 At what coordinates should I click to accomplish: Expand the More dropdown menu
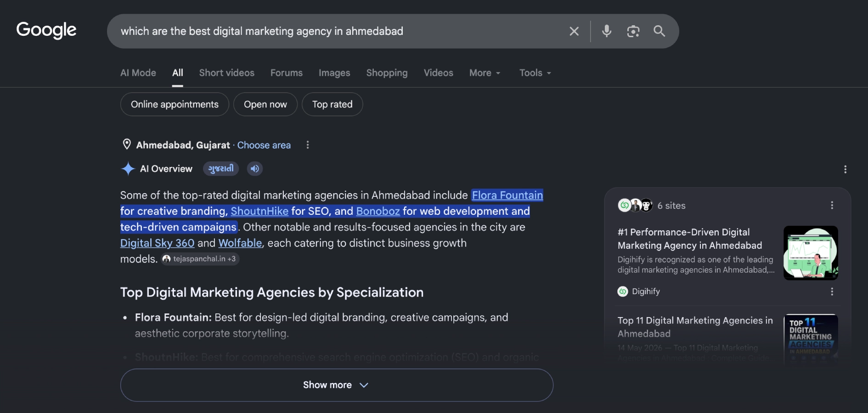tap(485, 73)
